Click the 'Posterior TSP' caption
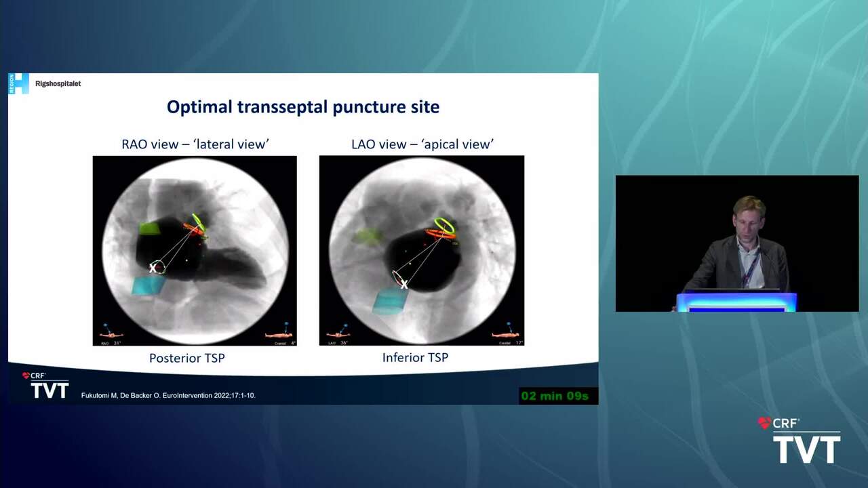Screen dimensions: 868x488 click(186, 358)
